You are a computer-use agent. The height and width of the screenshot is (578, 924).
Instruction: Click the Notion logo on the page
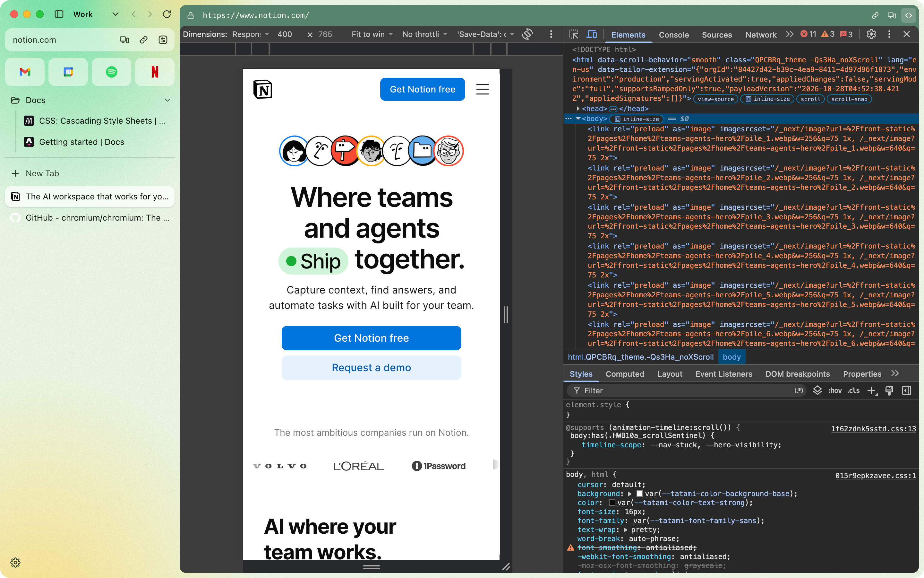pos(263,89)
